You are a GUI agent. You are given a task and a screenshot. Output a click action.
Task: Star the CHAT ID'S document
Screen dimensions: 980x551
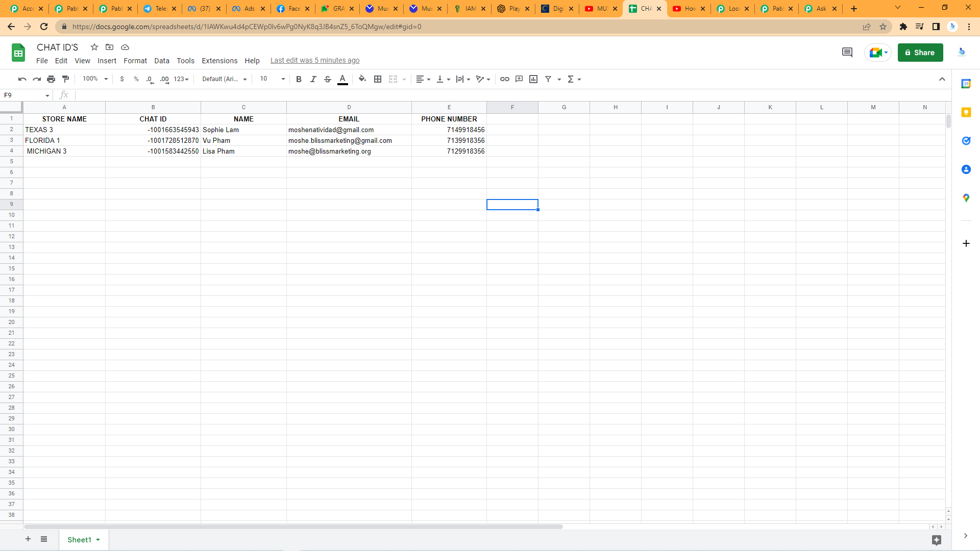pos(94,47)
